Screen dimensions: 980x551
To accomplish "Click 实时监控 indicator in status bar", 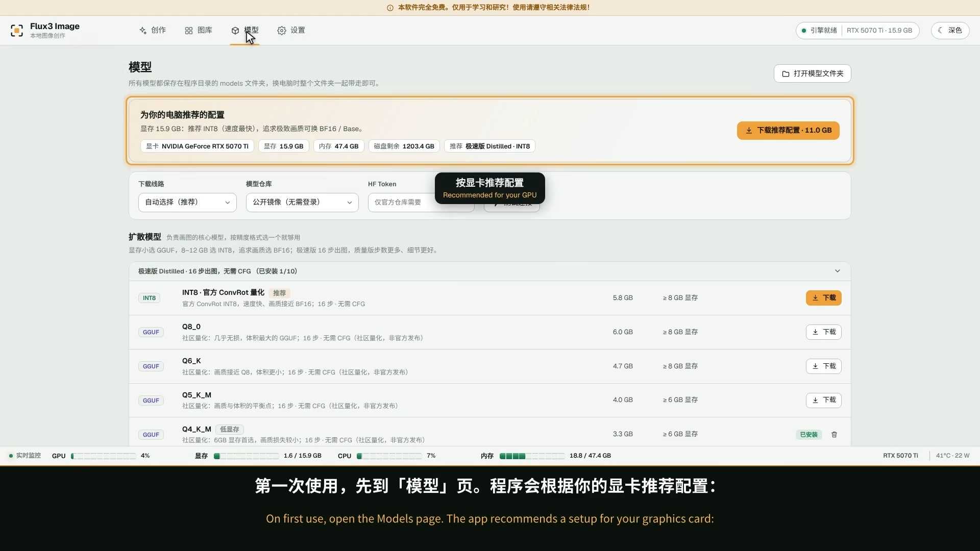I will [24, 456].
